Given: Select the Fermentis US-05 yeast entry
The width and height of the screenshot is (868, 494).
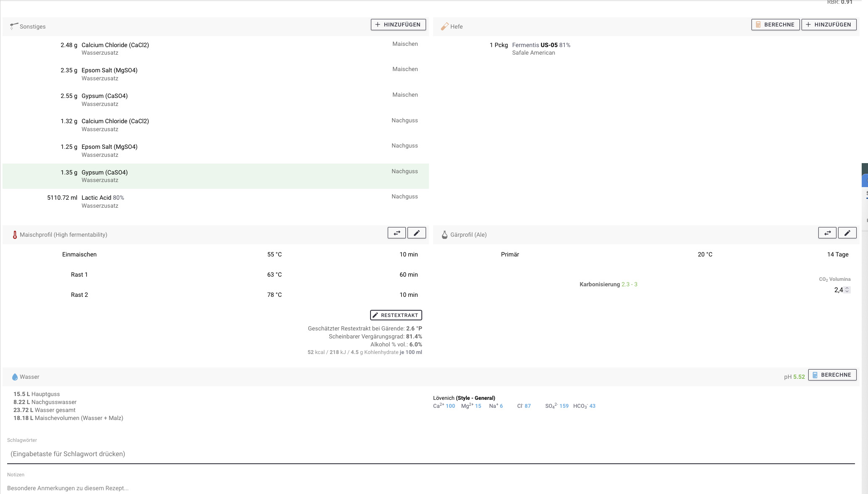Looking at the screenshot, I should pos(541,45).
